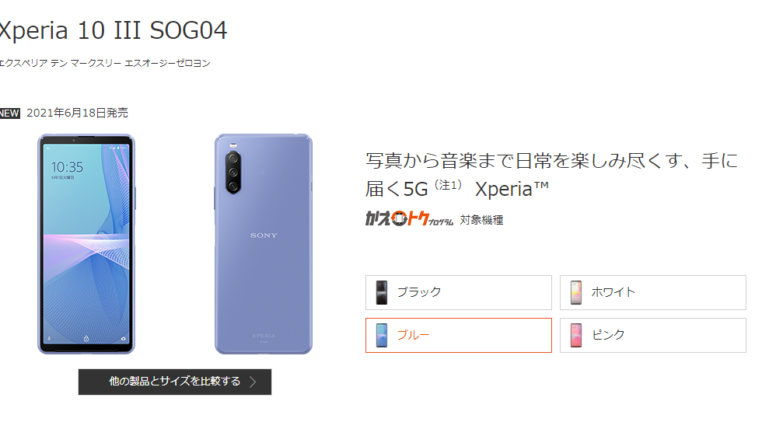
Task: Select the ホワイト color option
Action: (x=653, y=292)
